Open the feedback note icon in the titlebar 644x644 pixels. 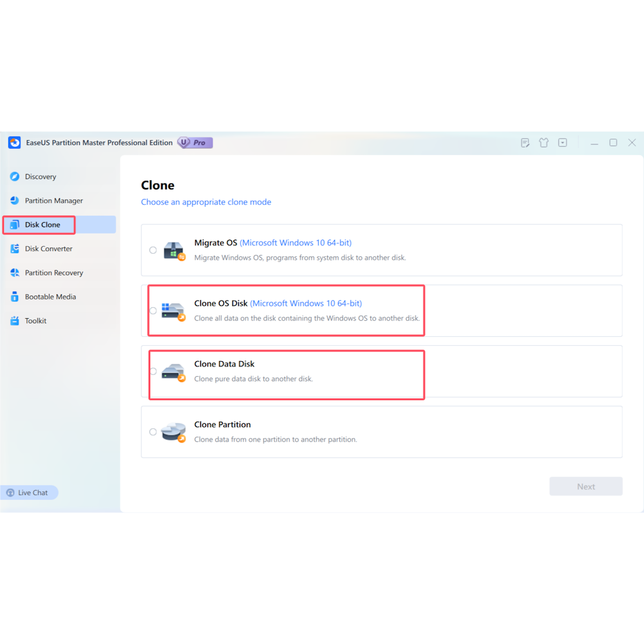[x=526, y=142]
